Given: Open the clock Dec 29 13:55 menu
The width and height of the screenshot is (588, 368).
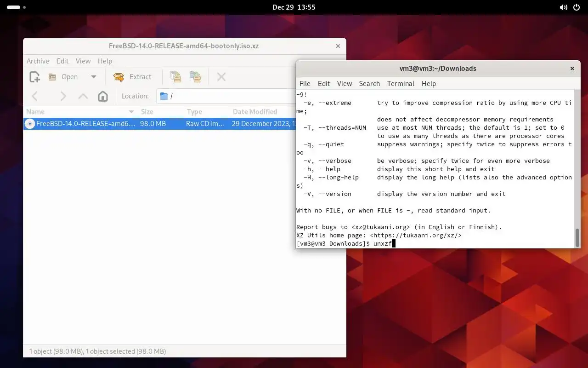Looking at the screenshot, I should click(294, 7).
